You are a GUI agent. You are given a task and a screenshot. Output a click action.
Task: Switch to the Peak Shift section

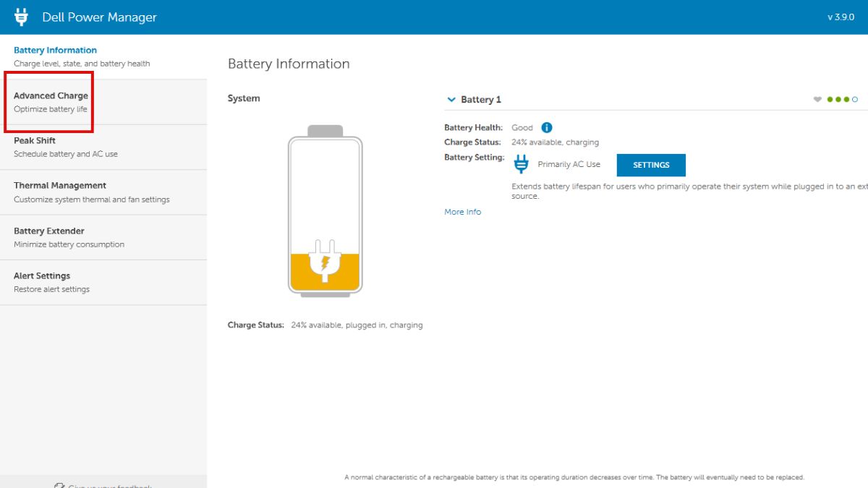click(x=103, y=147)
